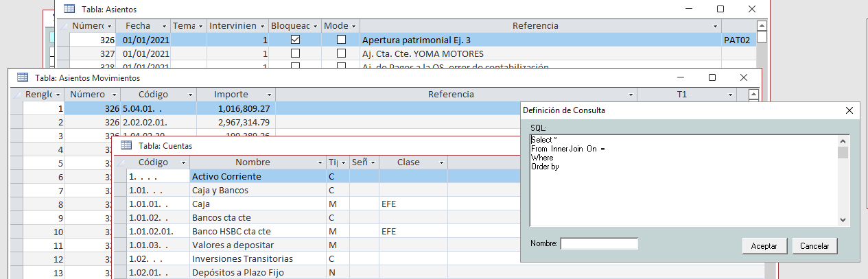Click code cell 1.02.01. in Cuentas
Screen dimensions: 868x279
tap(158, 272)
